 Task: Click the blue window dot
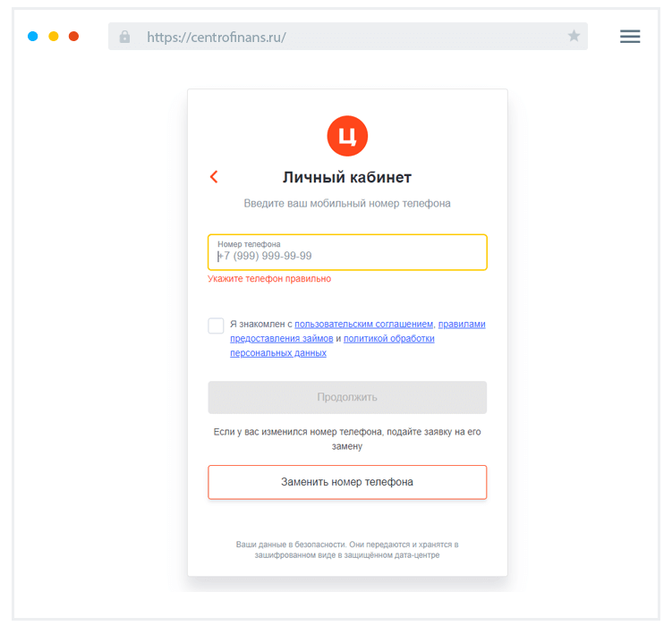(x=33, y=37)
